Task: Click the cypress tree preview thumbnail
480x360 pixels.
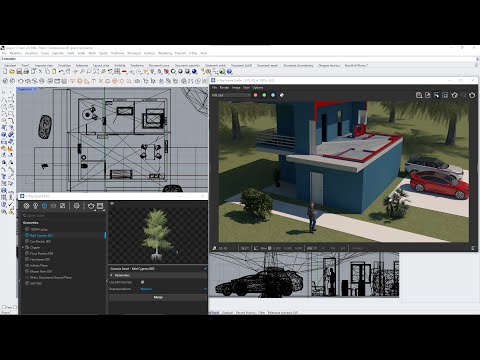Action: 158,234
